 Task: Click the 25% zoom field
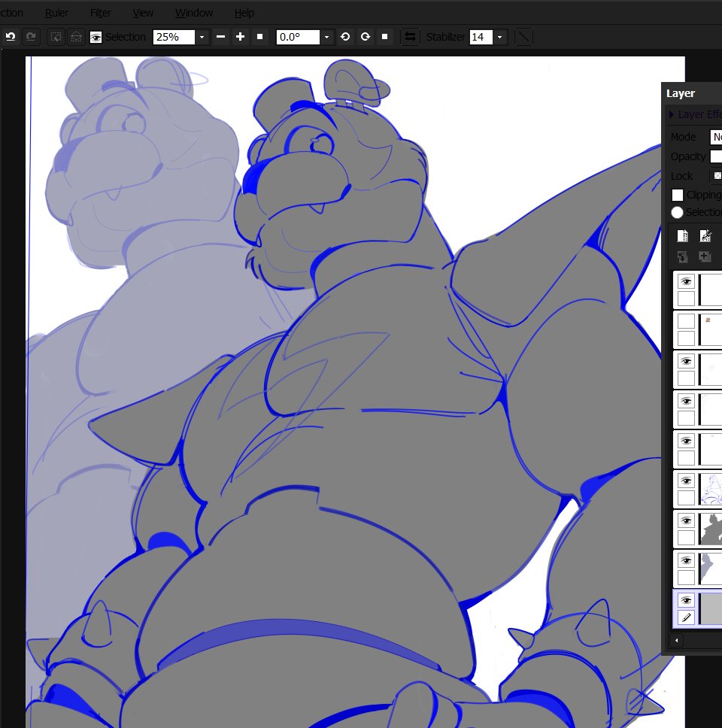pyautogui.click(x=174, y=37)
